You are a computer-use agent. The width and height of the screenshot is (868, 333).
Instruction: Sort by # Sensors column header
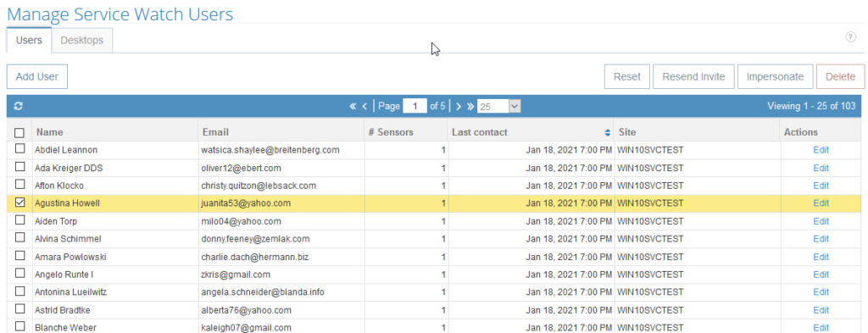click(406, 132)
